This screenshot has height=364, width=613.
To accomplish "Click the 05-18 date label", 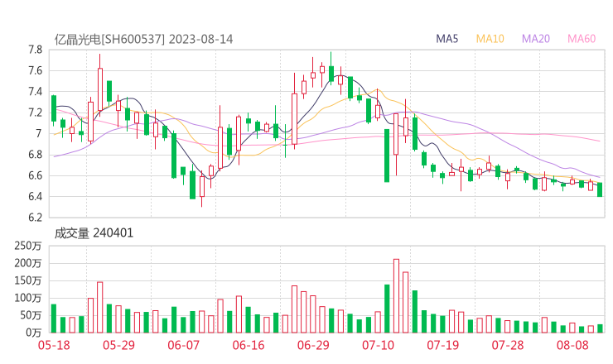I will 54,345.
